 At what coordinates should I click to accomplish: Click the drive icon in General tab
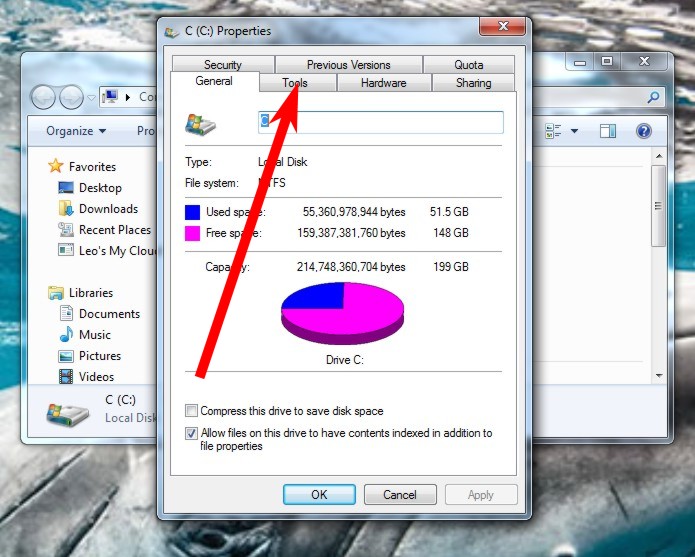pos(200,123)
